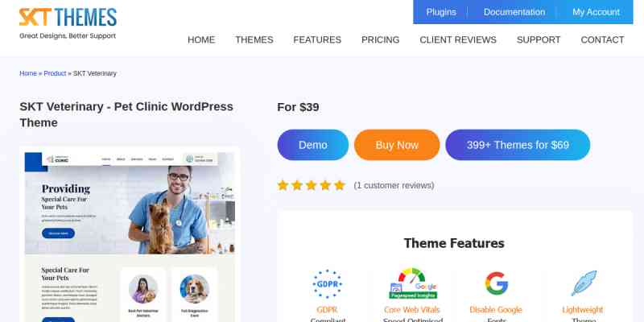The image size is (644, 322).
Task: Click the SKT Themes logo
Action: coord(68,23)
